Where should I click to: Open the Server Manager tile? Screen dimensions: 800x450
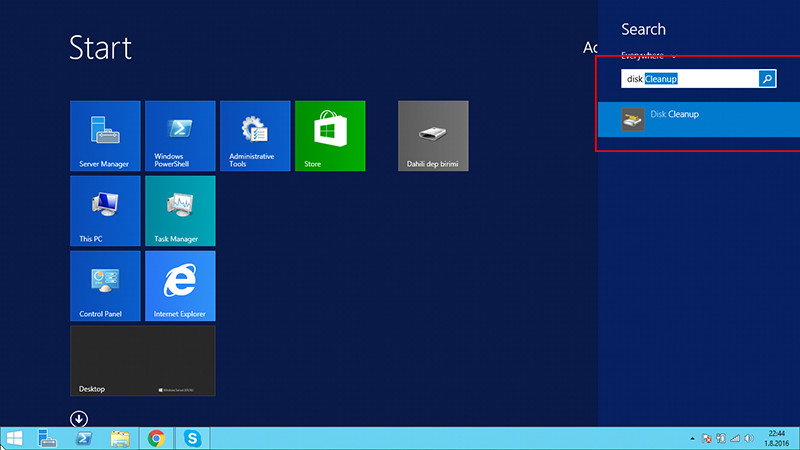105,136
